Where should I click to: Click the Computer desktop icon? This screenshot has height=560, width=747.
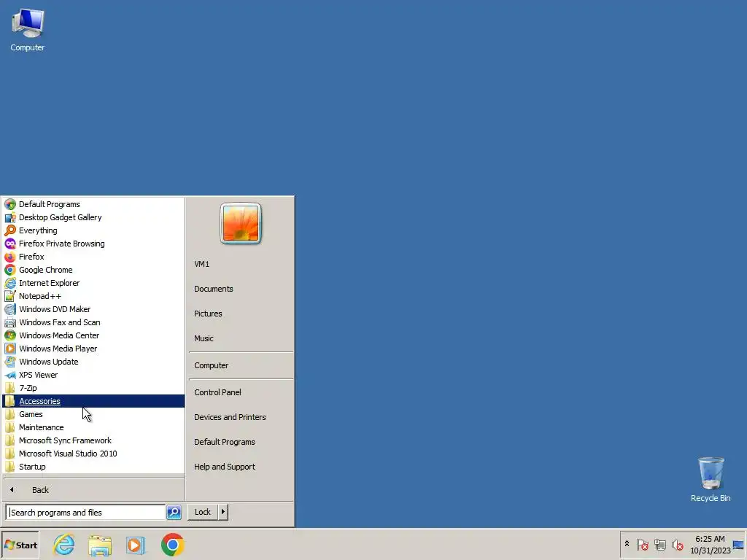click(x=28, y=29)
